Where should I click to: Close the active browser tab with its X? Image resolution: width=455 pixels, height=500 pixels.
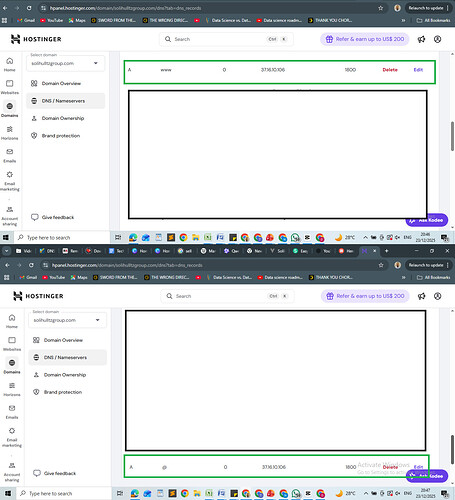coord(375,251)
